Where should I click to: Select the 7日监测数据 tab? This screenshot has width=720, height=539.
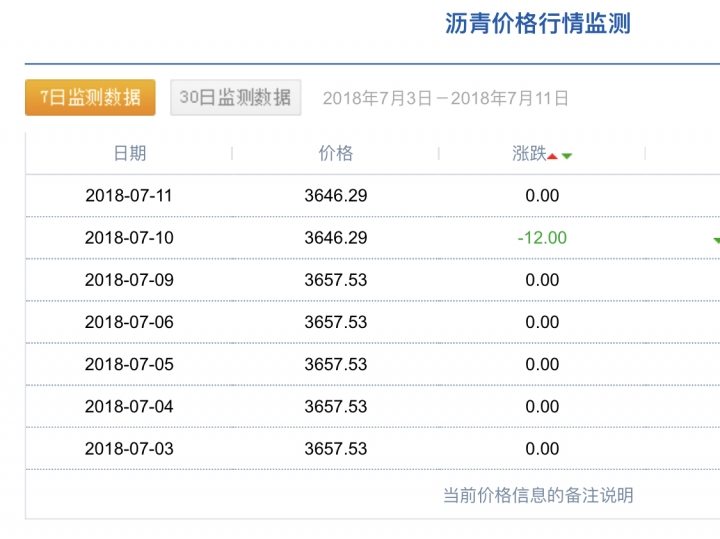90,97
